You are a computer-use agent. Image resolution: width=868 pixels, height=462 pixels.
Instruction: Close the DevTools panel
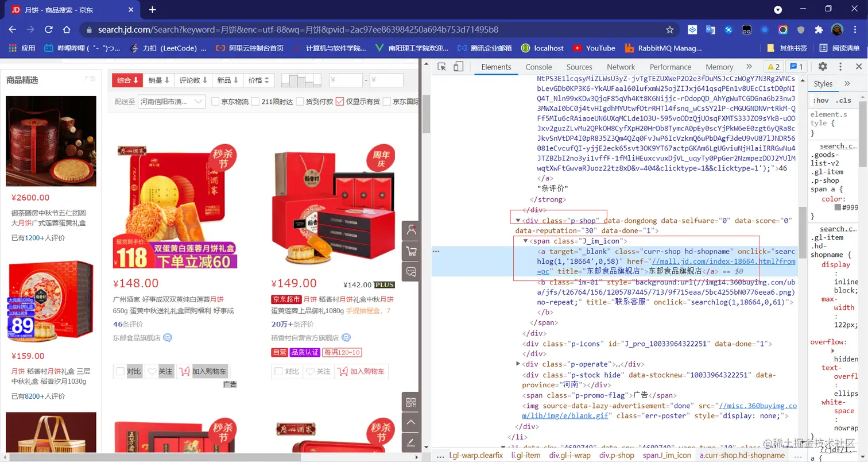pyautogui.click(x=859, y=67)
